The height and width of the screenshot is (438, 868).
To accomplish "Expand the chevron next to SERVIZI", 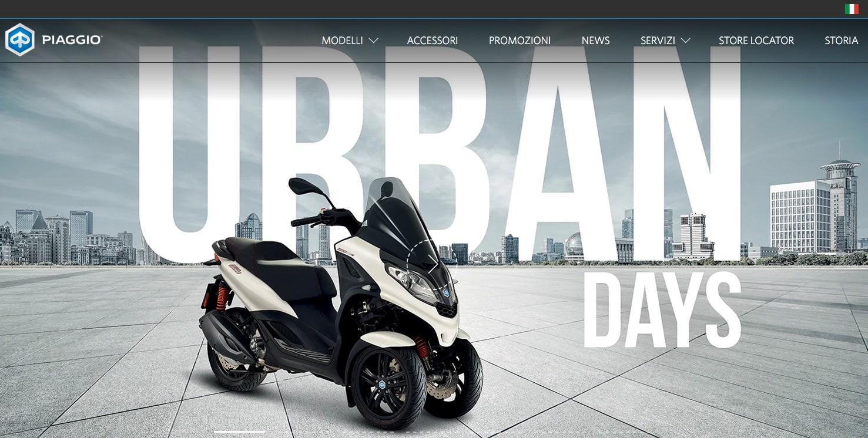I will tap(685, 41).
